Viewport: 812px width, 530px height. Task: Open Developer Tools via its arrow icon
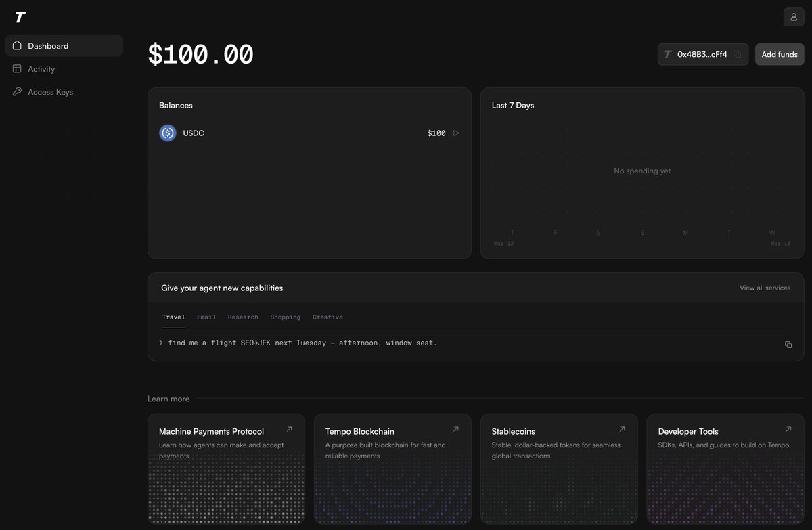788,429
